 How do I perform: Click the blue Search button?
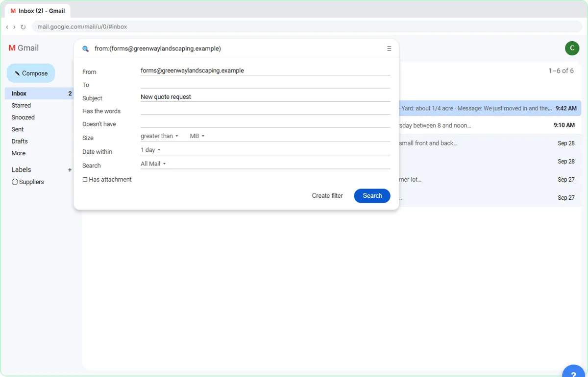click(x=372, y=196)
